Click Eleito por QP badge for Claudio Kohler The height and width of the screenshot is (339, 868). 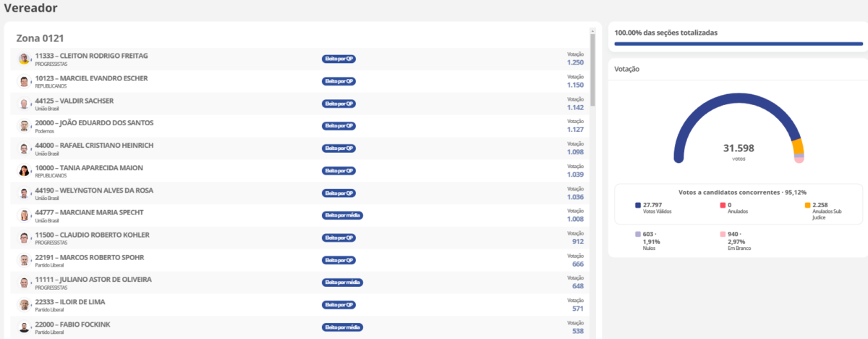pos(339,238)
